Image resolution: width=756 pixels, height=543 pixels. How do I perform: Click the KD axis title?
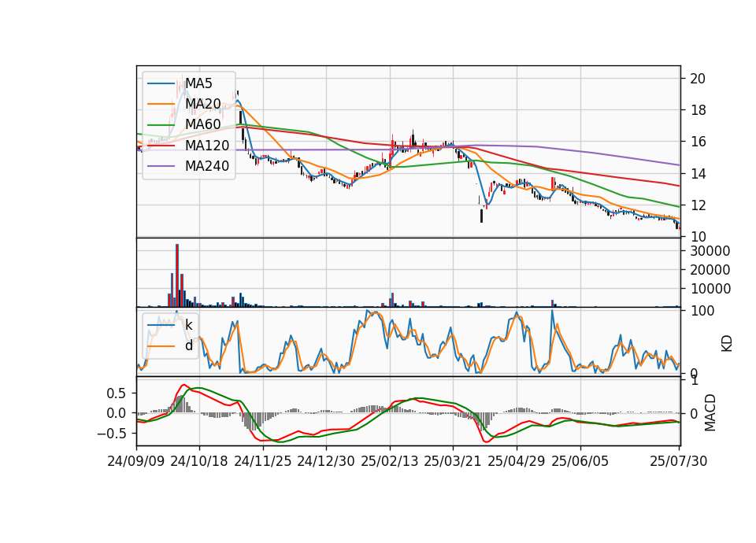(x=727, y=343)
